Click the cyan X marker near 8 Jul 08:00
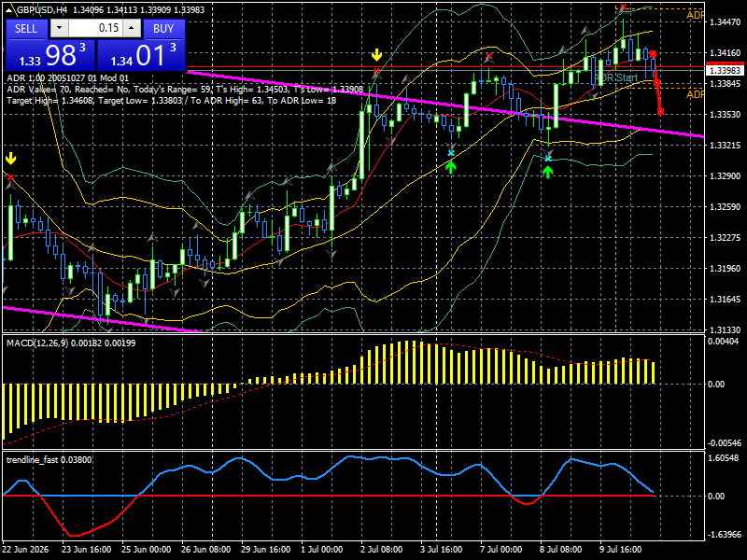The width and height of the screenshot is (747, 560). coord(548,158)
